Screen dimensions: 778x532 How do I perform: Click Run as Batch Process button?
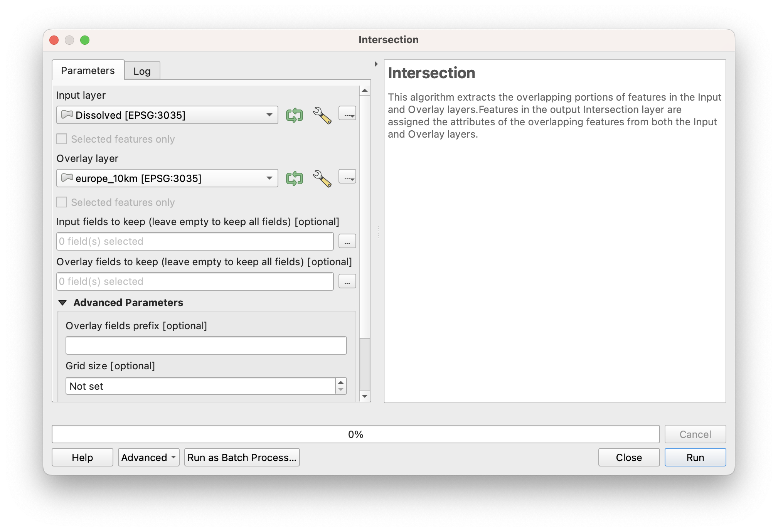[242, 457]
